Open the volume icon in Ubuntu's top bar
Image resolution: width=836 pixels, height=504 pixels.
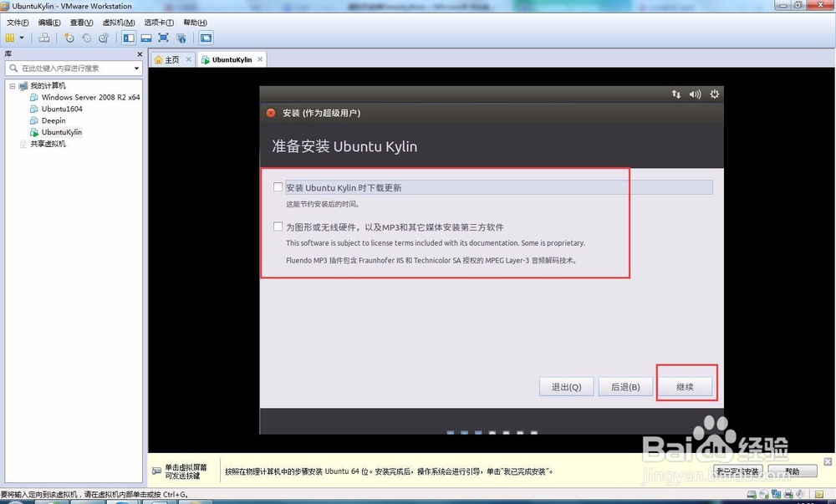[694, 94]
